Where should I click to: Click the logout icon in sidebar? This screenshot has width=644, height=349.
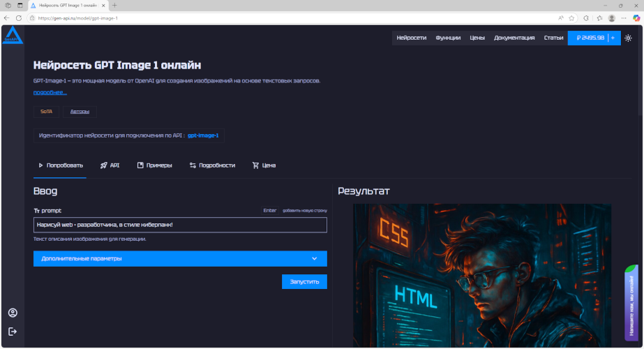click(x=13, y=332)
